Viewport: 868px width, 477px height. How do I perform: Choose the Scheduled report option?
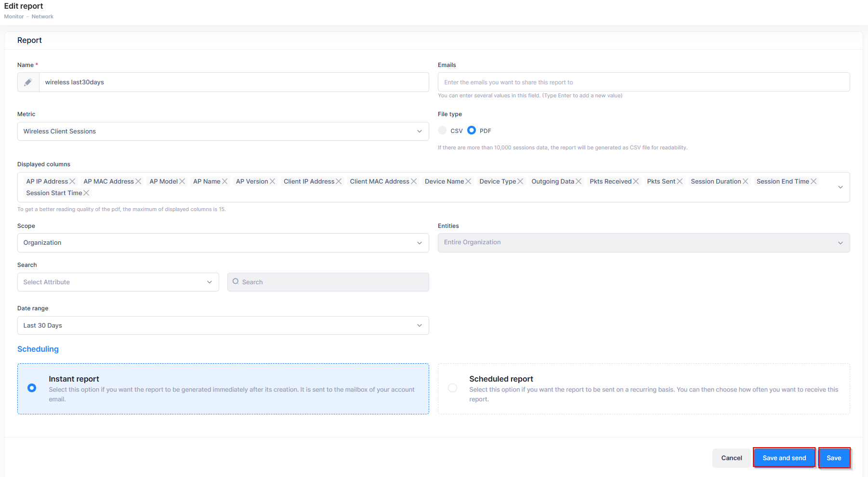pos(452,388)
